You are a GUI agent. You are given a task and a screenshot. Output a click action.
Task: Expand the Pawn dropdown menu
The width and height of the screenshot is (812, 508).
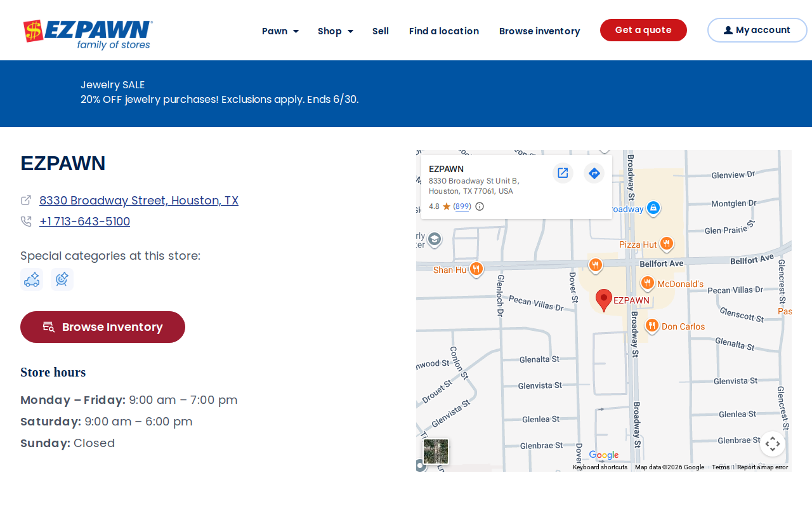(x=280, y=31)
